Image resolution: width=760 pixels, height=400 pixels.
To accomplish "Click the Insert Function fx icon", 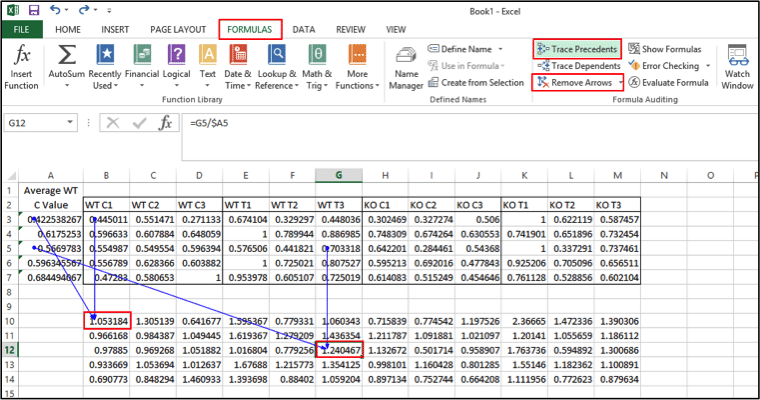I will (22, 54).
